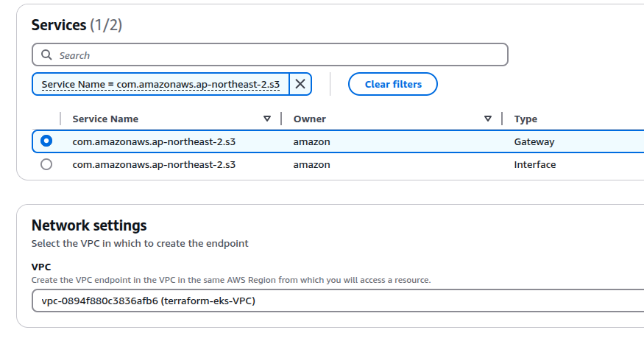The image size is (644, 344).
Task: Remove the Service Name filter with X
Action: [x=300, y=84]
